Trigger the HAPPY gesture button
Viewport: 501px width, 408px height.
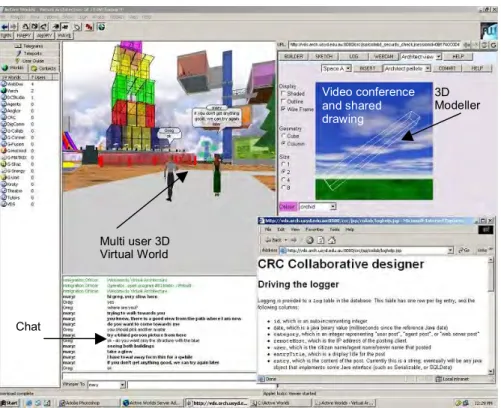[24, 35]
